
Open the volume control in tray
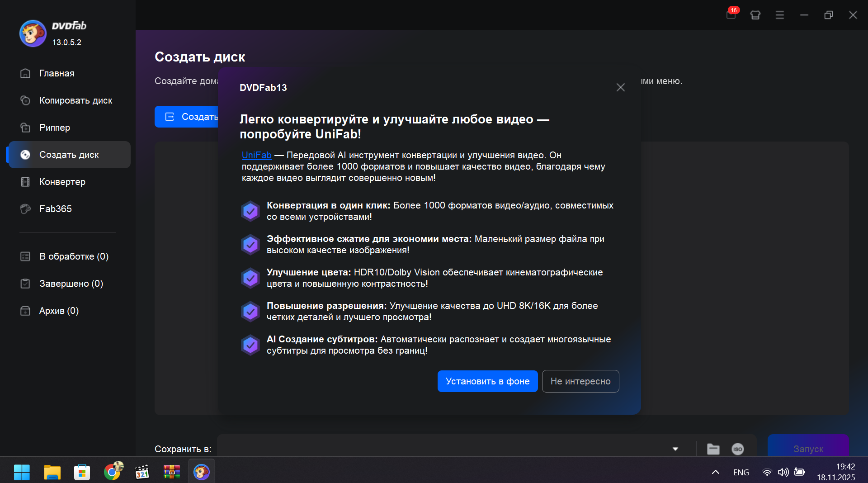click(783, 472)
